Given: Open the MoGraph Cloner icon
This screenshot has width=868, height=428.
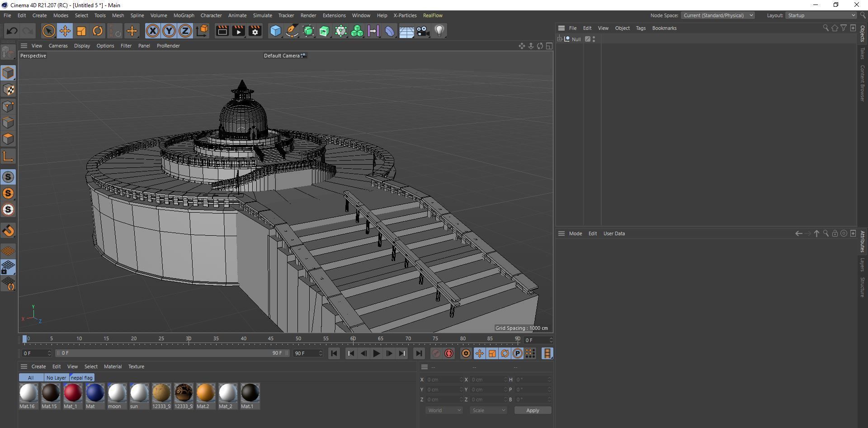Looking at the screenshot, I should point(357,31).
